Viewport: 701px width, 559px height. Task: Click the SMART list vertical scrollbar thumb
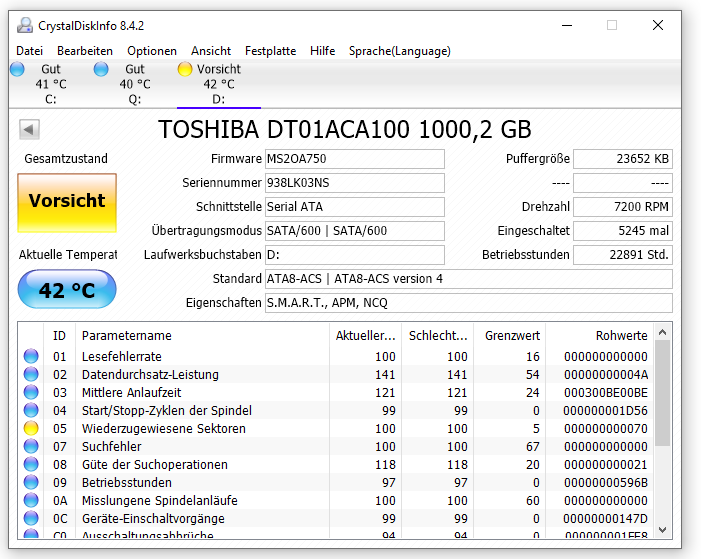pyautogui.click(x=663, y=393)
